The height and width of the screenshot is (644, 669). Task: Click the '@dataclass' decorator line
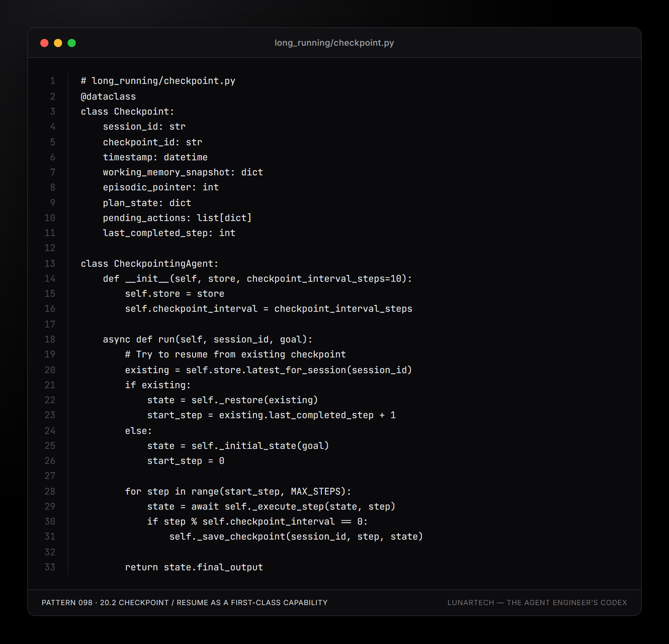tap(108, 97)
